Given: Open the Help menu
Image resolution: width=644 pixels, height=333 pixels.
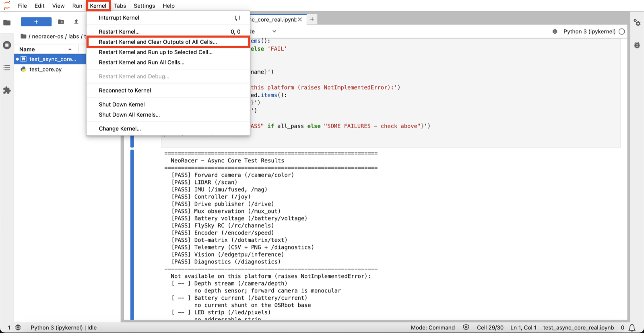Looking at the screenshot, I should [x=169, y=6].
